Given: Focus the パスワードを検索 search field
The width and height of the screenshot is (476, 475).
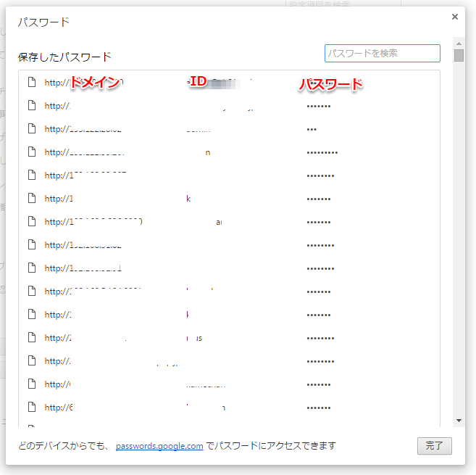Looking at the screenshot, I should [x=383, y=54].
